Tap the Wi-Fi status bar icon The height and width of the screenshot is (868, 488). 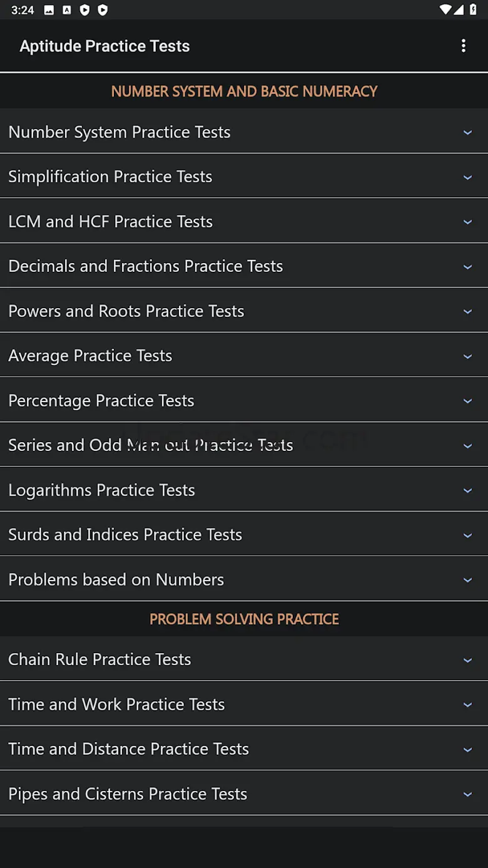[x=445, y=9]
